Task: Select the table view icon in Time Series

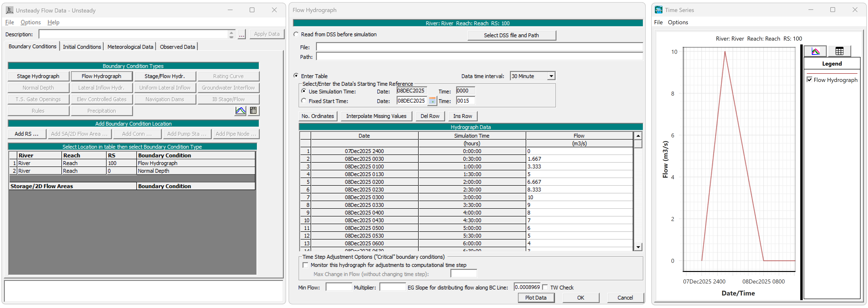Action: [x=839, y=51]
